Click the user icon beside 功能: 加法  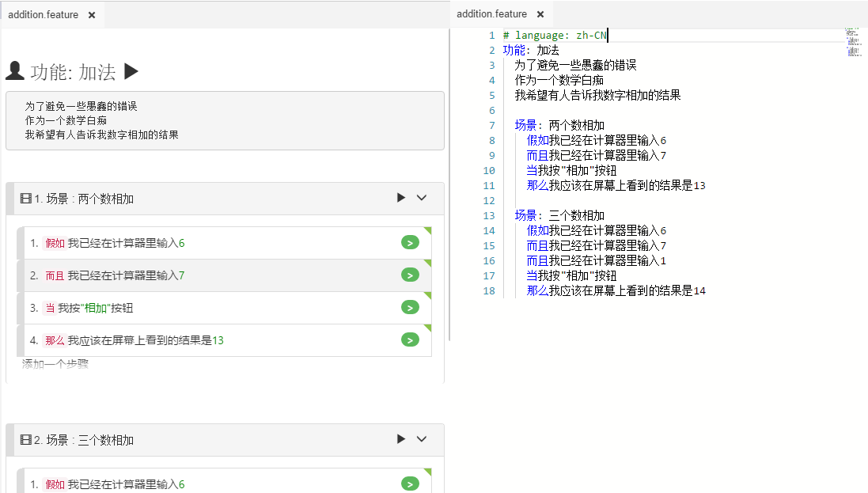pos(14,72)
